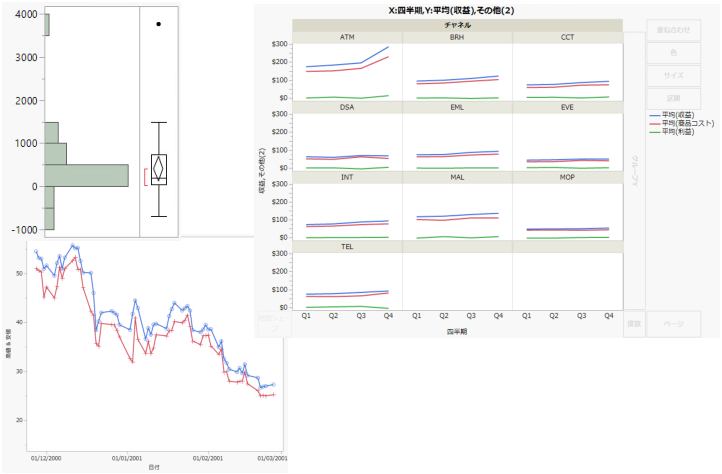Screen dimensions: 722x474
Task: Click the ATM panel header
Action: point(347,37)
